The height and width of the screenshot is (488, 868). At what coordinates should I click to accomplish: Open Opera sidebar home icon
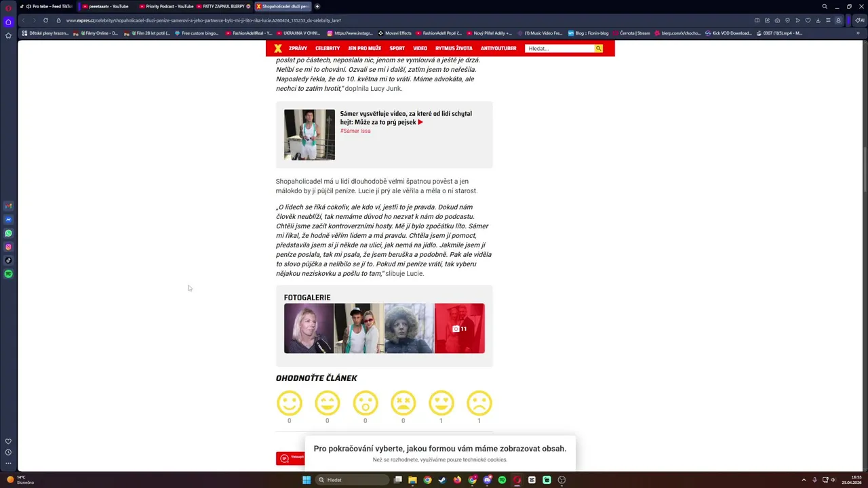click(x=8, y=22)
